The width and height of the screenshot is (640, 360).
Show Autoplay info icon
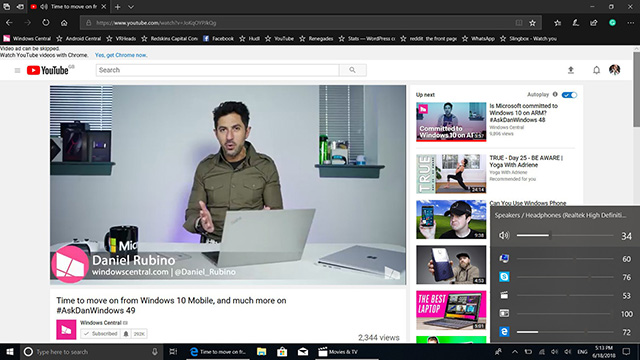point(555,94)
